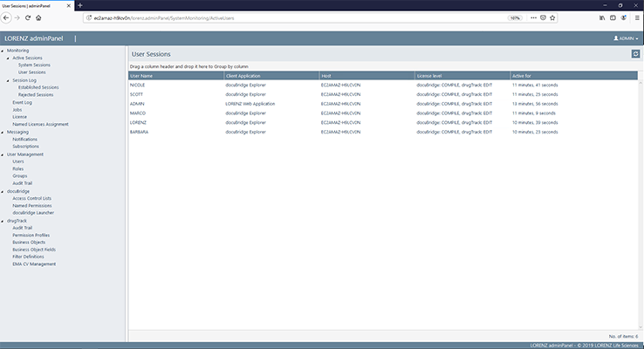The width and height of the screenshot is (644, 349).
Task: Open Established Sessions page
Action: 38,87
